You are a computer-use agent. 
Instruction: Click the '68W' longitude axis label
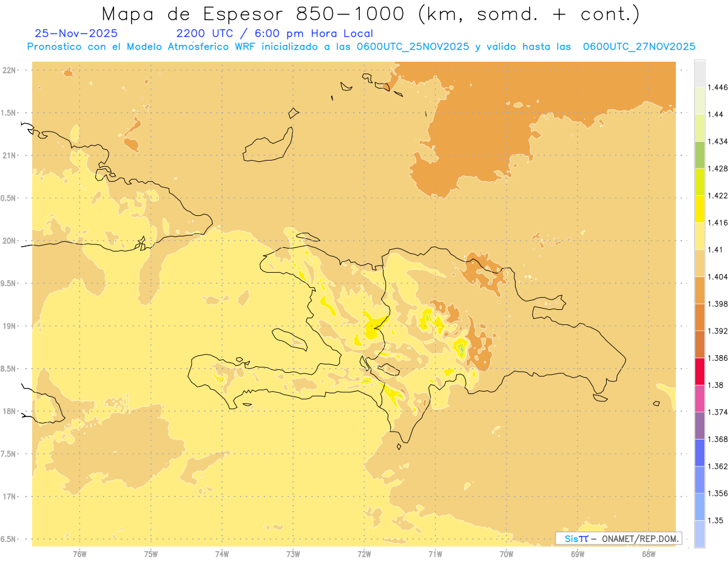pyautogui.click(x=648, y=554)
